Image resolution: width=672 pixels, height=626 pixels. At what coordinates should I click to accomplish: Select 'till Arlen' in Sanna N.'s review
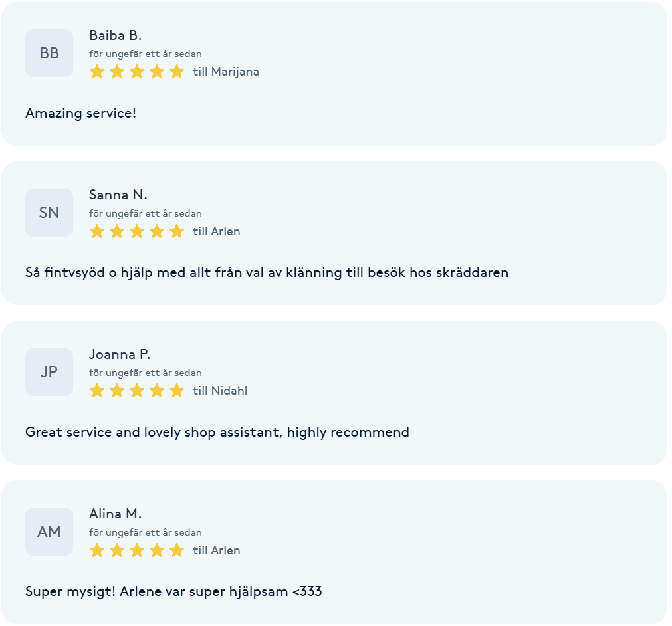coord(217,231)
